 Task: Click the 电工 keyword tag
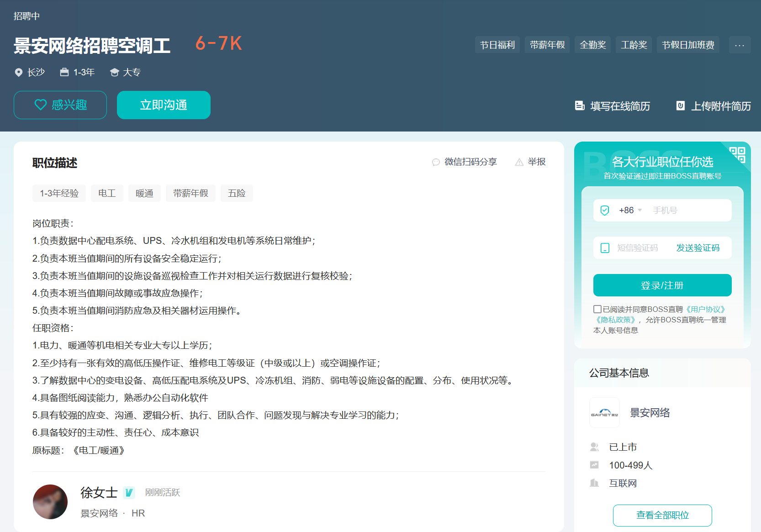107,193
